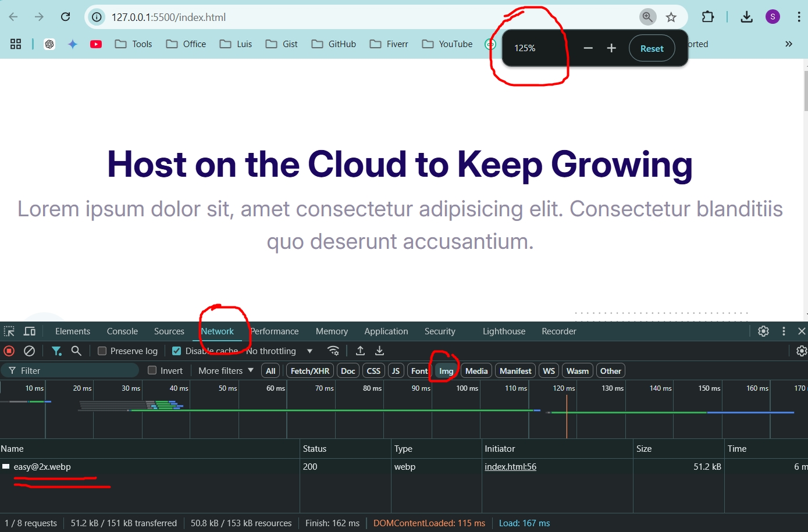Viewport: 808px width, 532px height.
Task: Open the Fiverr bookmark folder
Action: [x=389, y=44]
